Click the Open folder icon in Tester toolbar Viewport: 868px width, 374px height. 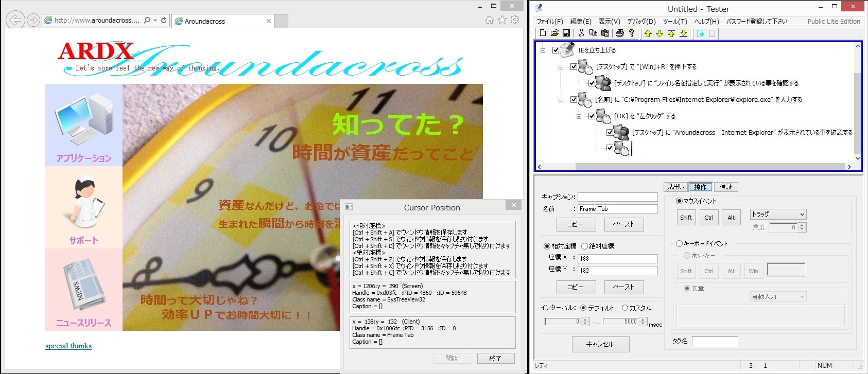click(554, 33)
